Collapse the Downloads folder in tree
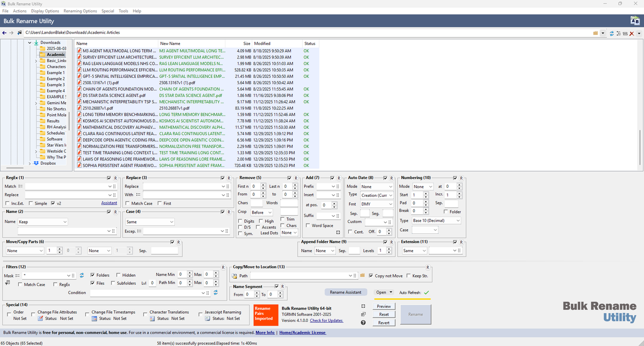The width and height of the screenshot is (644, 346). pyautogui.click(x=30, y=42)
